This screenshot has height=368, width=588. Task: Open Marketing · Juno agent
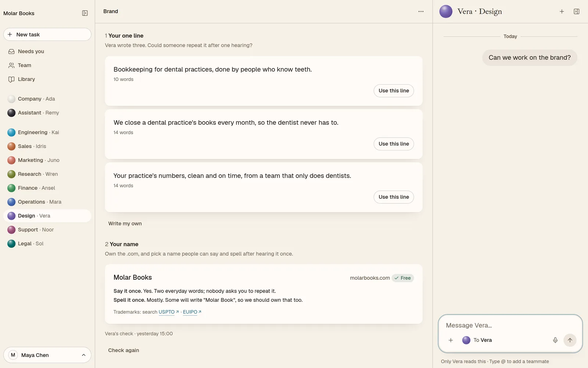[x=47, y=160]
